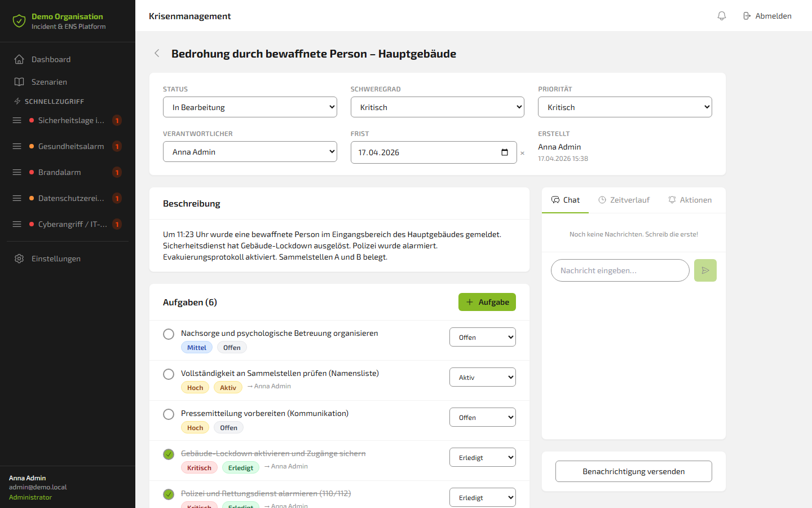This screenshot has width=812, height=508.
Task: Click the Demo Organisation shield logo
Action: (19, 21)
